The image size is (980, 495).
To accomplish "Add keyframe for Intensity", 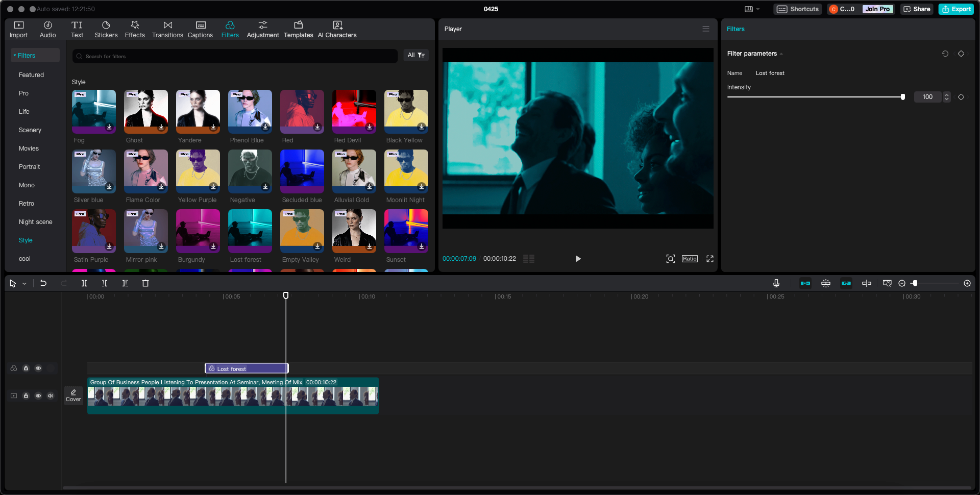I will click(961, 97).
